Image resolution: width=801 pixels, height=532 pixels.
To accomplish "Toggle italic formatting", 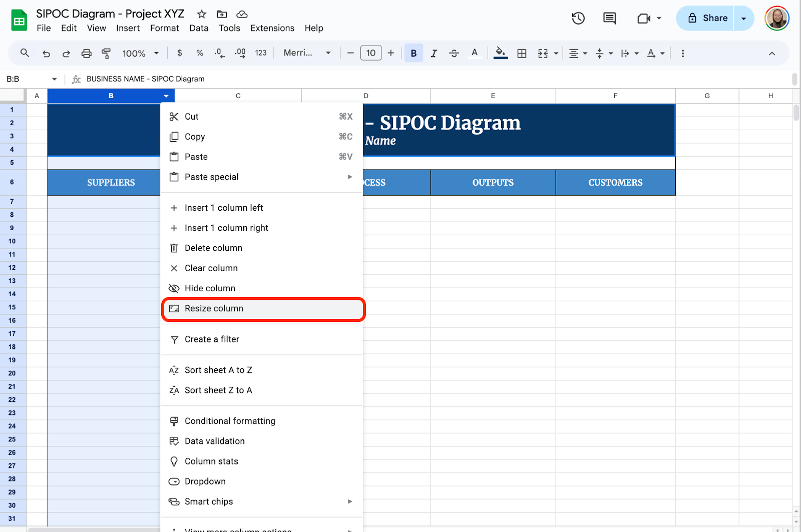I will tap(434, 53).
